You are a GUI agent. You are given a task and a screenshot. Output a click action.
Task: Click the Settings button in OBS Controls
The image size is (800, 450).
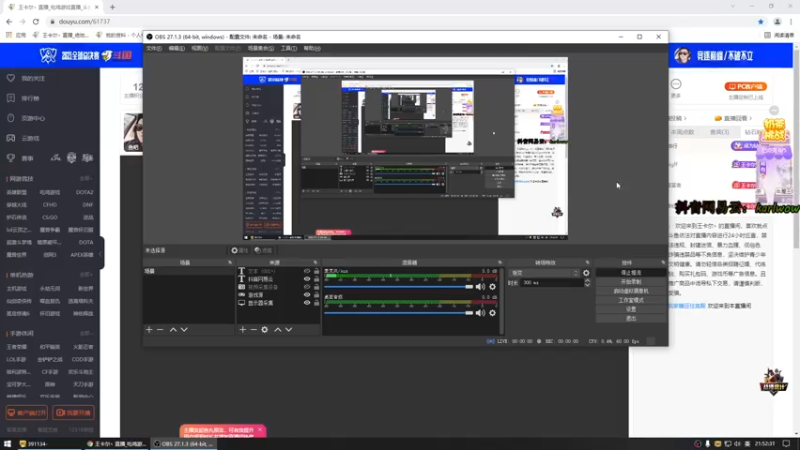tap(631, 309)
